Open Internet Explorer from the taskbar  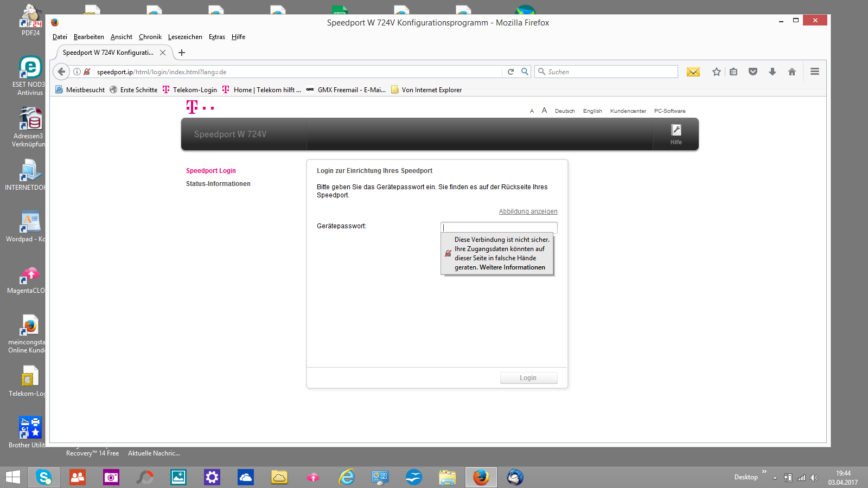(x=347, y=477)
